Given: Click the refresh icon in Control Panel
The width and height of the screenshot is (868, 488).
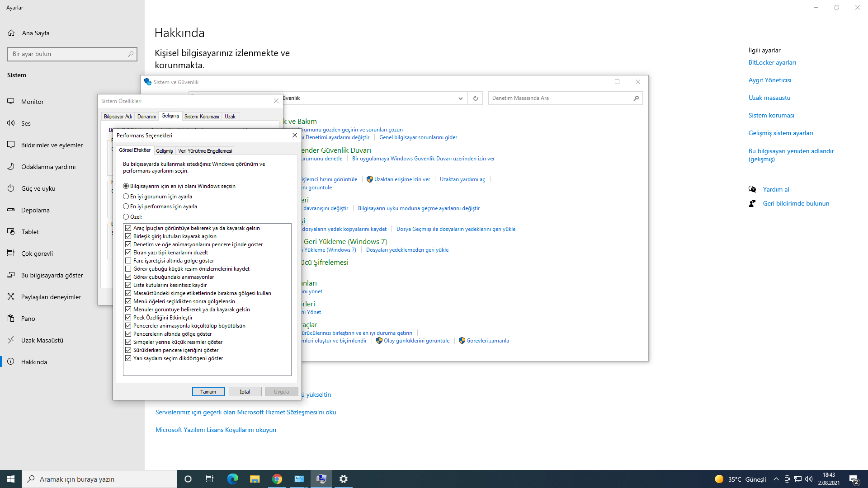Looking at the screenshot, I should (x=475, y=98).
